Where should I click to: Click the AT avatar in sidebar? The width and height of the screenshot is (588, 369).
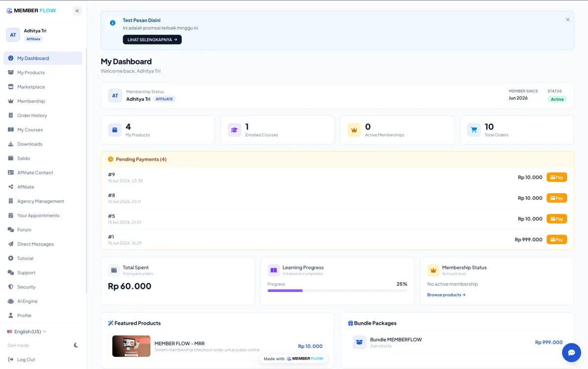13,35
